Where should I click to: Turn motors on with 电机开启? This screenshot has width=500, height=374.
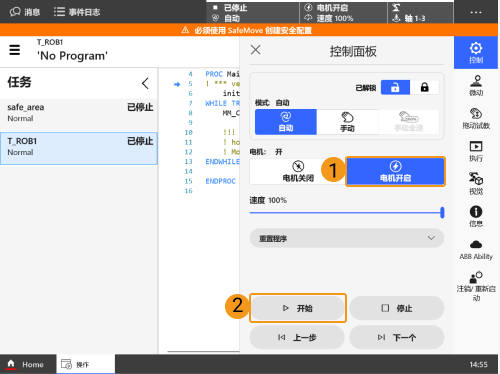coord(395,171)
